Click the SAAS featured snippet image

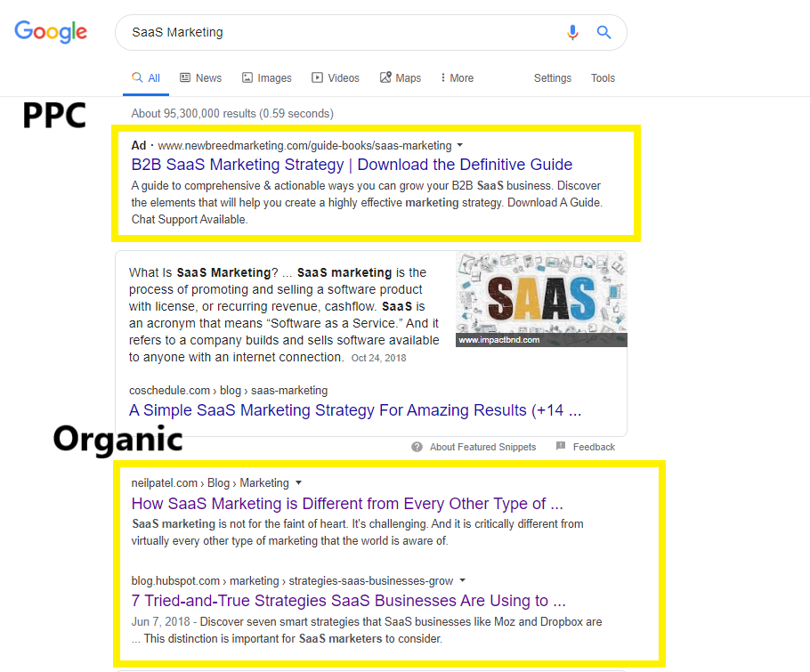[x=541, y=299]
